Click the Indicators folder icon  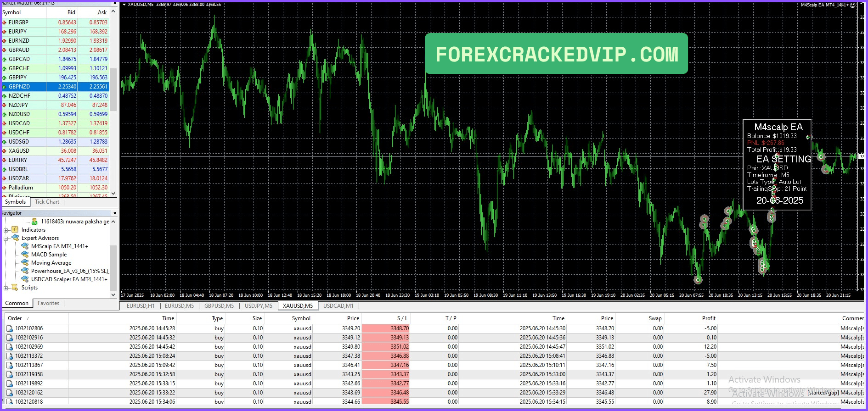coord(15,230)
